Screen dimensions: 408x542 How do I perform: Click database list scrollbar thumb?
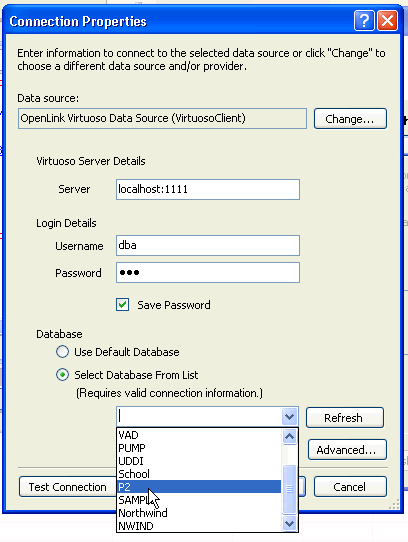click(x=289, y=489)
